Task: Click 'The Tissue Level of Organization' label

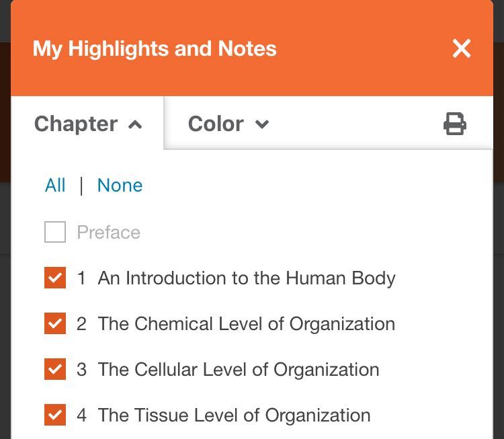Action: click(234, 415)
